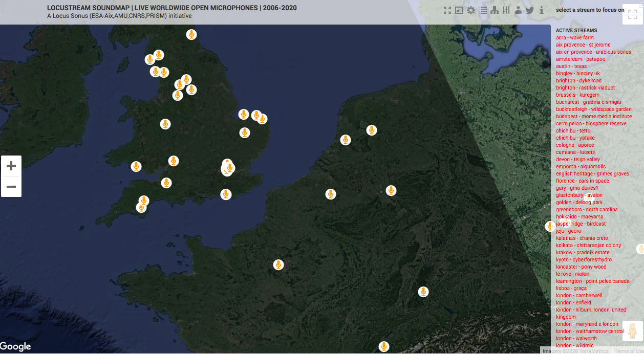Open the Twitter bird icon
644x354 pixels.
530,10
